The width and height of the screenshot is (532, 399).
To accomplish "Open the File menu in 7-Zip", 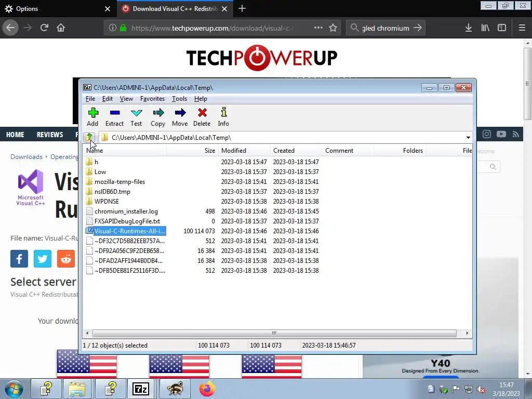I will click(90, 99).
